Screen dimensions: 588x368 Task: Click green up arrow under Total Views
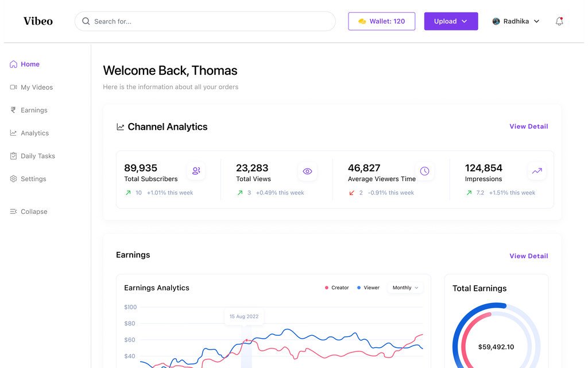point(240,193)
